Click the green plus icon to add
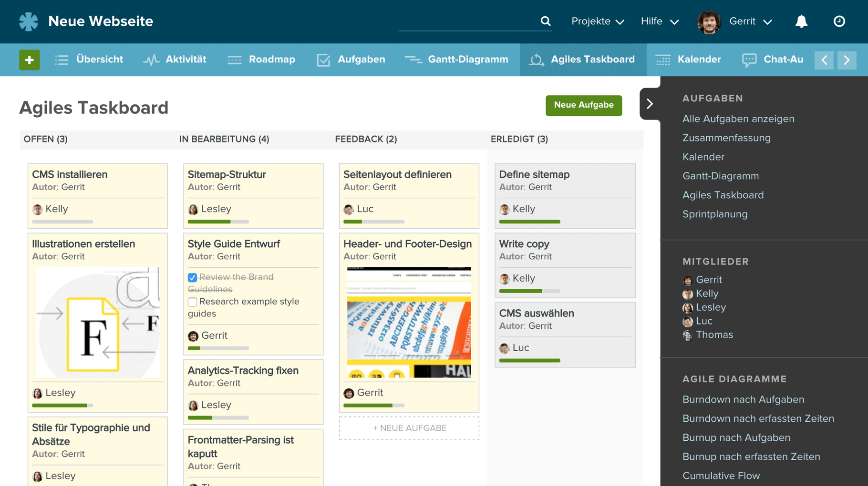 coord(29,60)
